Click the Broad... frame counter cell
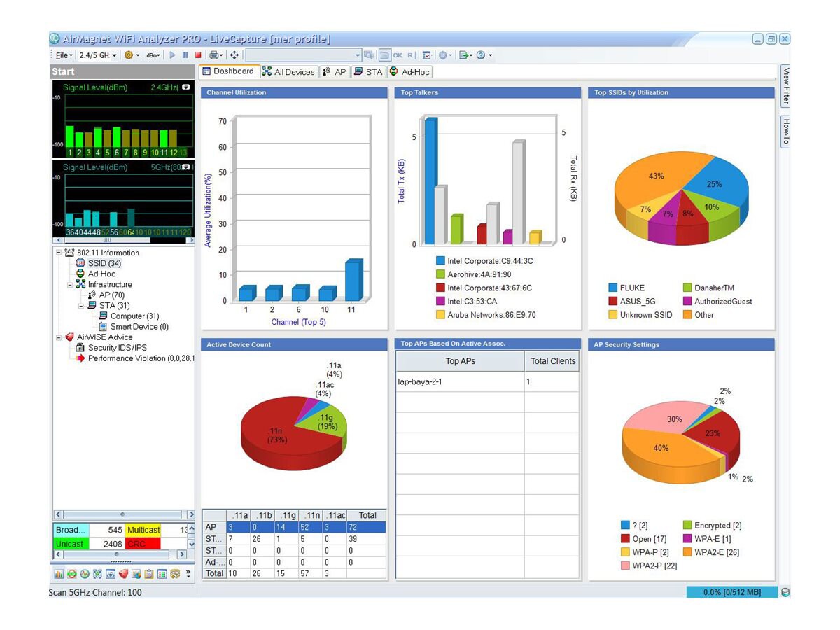Screen dimensions: 840x630 71,530
